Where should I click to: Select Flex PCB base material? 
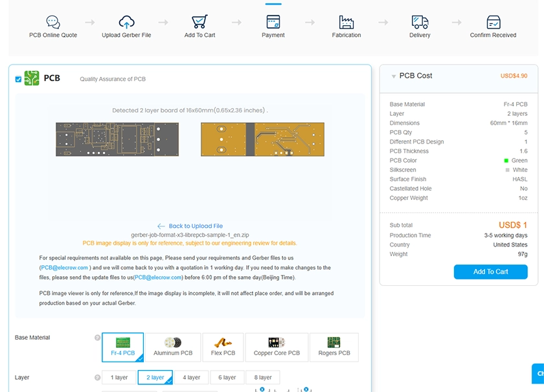pyautogui.click(x=223, y=347)
